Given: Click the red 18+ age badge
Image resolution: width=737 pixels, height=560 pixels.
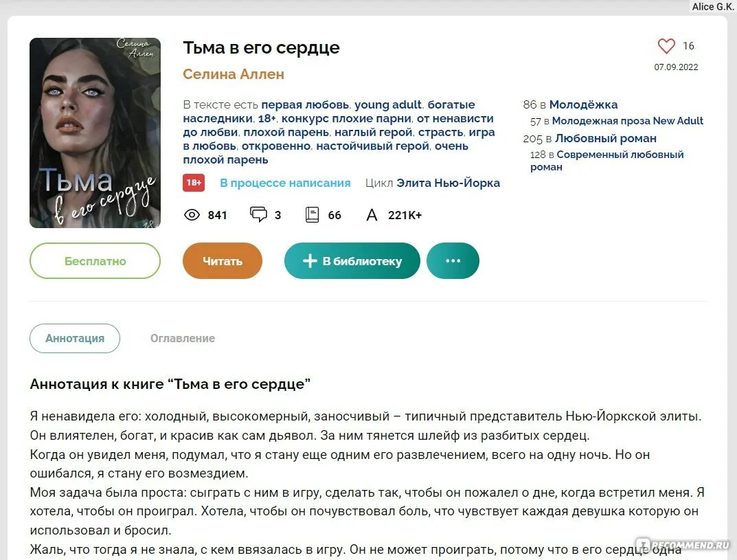Looking at the screenshot, I should [x=194, y=183].
